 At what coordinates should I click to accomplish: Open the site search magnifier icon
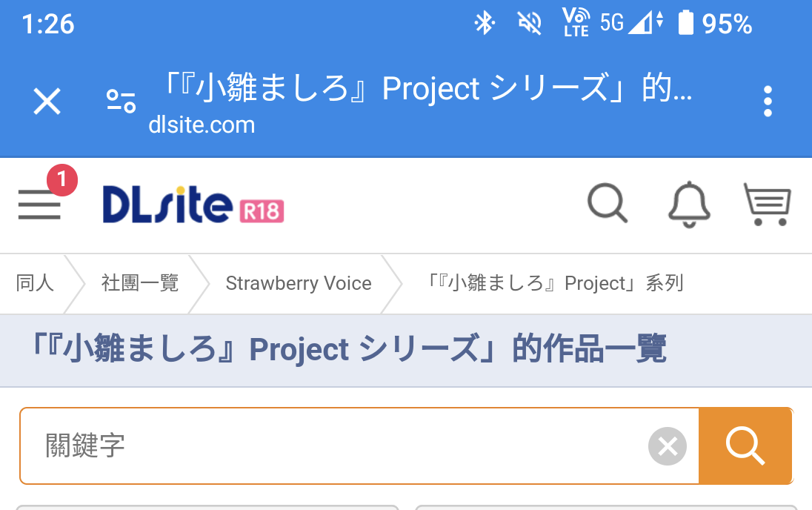tap(608, 202)
